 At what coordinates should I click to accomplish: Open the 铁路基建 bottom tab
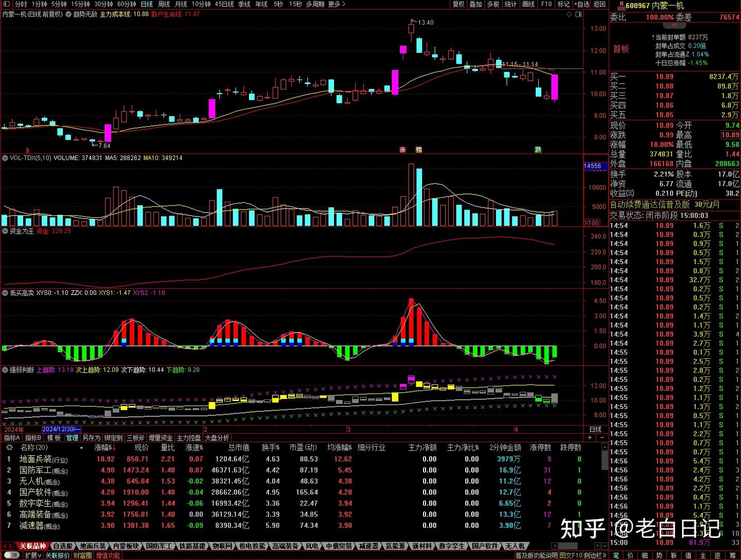pyautogui.click(x=192, y=546)
